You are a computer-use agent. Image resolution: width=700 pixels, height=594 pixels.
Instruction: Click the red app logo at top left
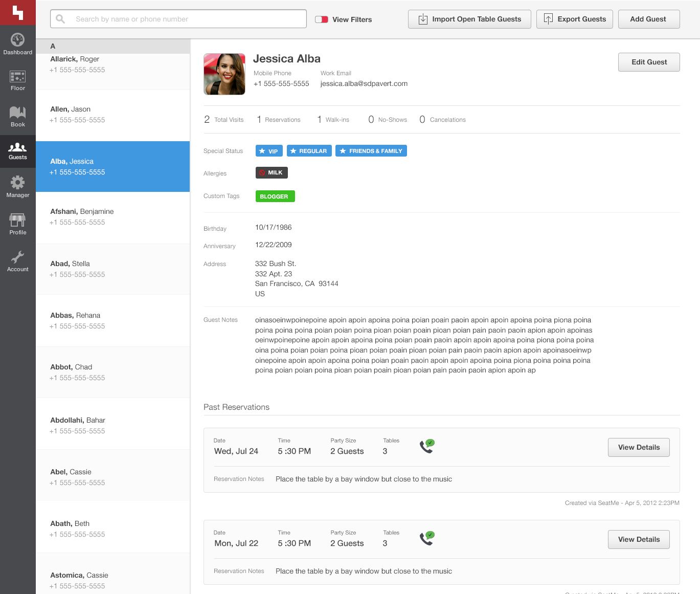coord(17,12)
